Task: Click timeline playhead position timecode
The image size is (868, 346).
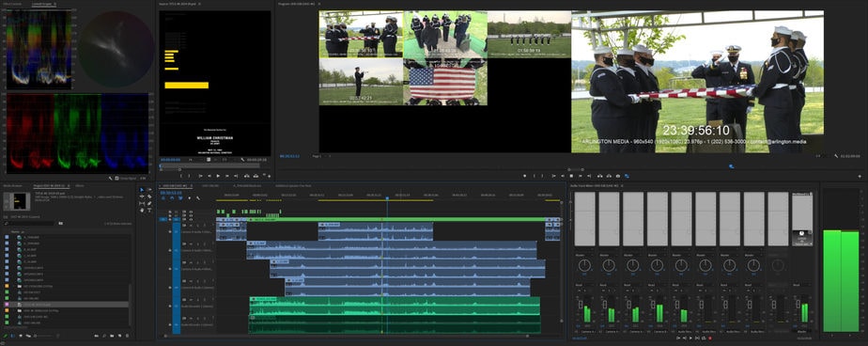Action: pos(171,193)
